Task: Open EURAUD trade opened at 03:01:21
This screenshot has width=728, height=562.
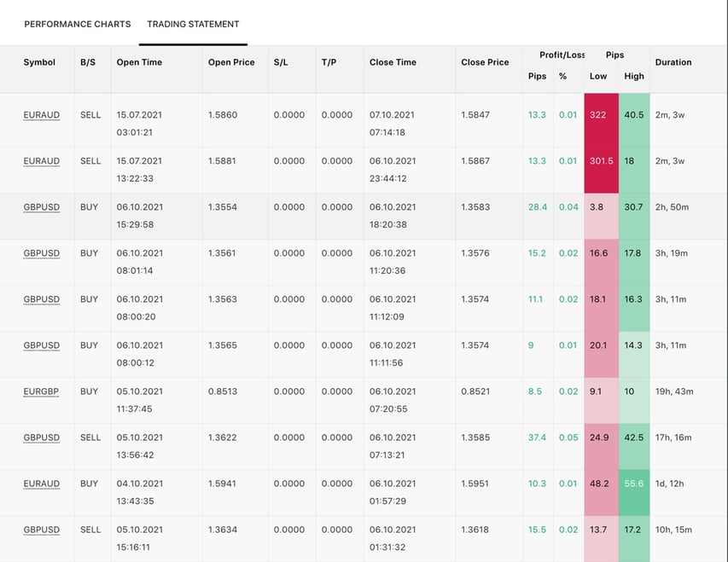Action: 41,115
